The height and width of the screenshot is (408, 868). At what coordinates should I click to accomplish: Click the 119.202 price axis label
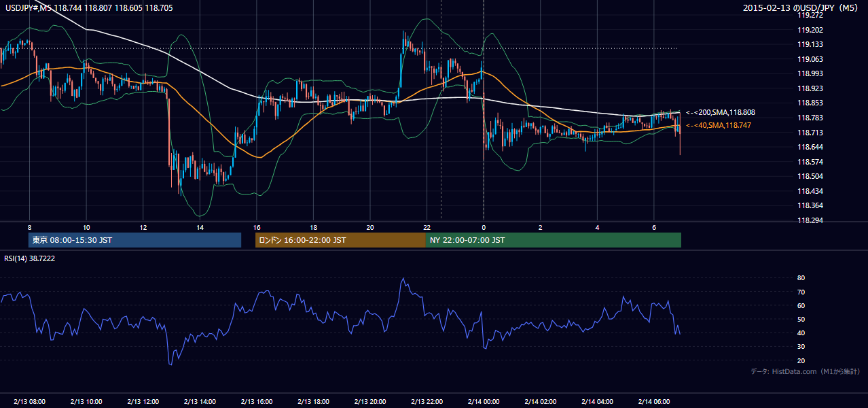point(810,30)
